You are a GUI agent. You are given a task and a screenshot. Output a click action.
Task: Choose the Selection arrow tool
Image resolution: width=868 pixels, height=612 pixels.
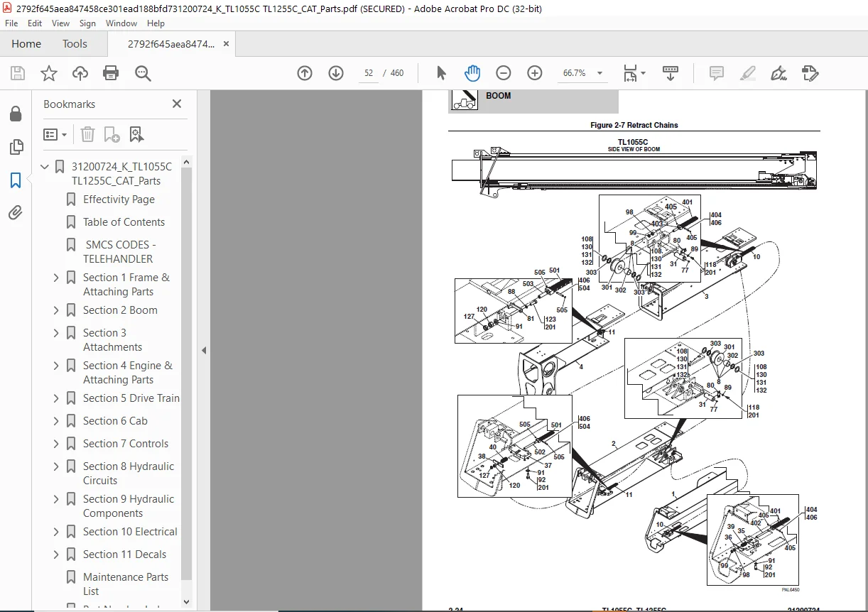[x=441, y=73]
